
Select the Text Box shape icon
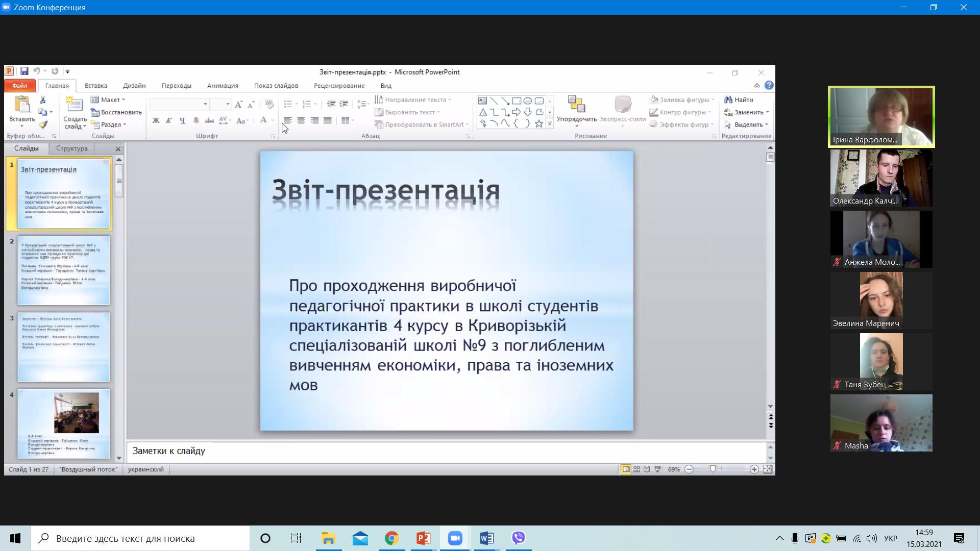[x=482, y=101]
